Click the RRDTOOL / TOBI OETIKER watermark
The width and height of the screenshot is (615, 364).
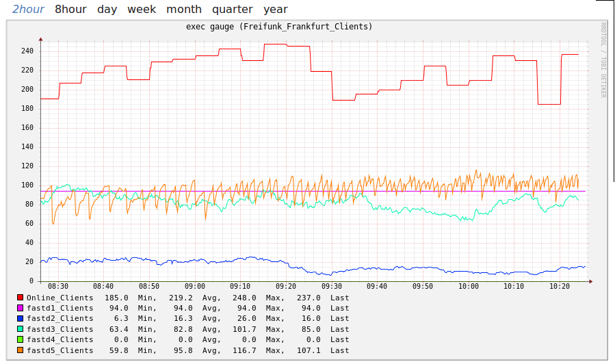coord(603,60)
